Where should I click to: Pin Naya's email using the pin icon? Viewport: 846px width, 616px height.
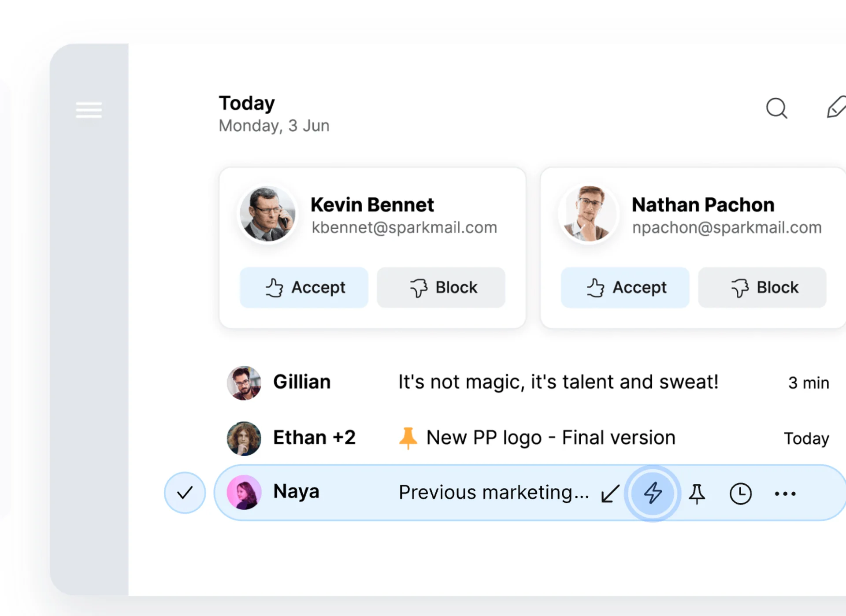pyautogui.click(x=698, y=493)
